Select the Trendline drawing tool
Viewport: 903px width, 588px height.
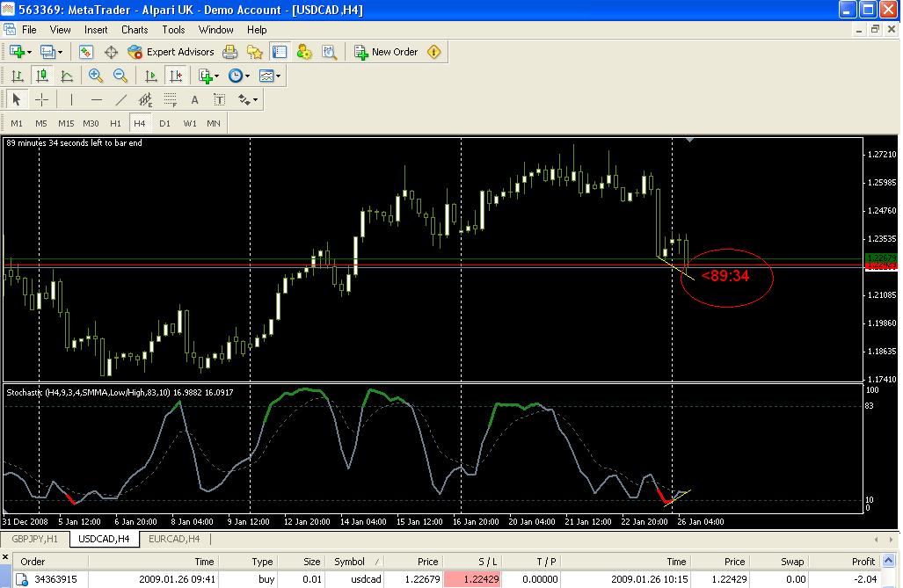pos(121,100)
